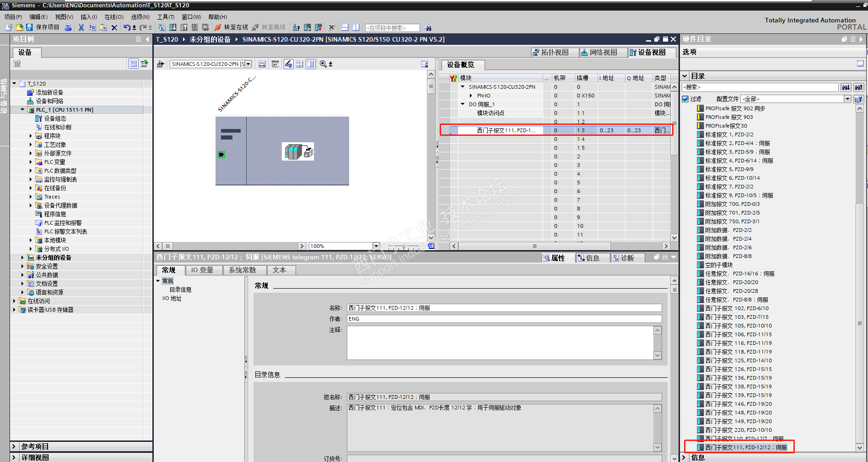The image size is (868, 462).
Task: Click the start simulation icon
Action: pos(194,27)
